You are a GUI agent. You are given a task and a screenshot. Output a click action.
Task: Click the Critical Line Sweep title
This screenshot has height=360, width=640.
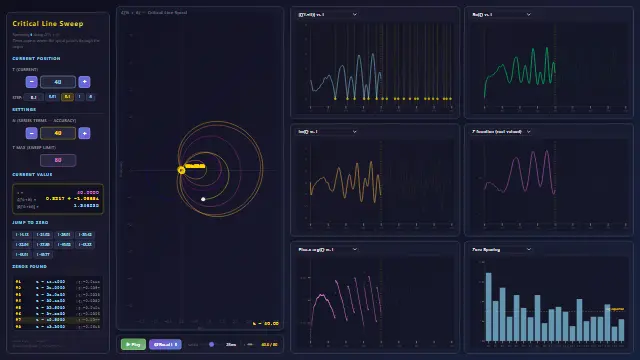[x=48, y=24]
